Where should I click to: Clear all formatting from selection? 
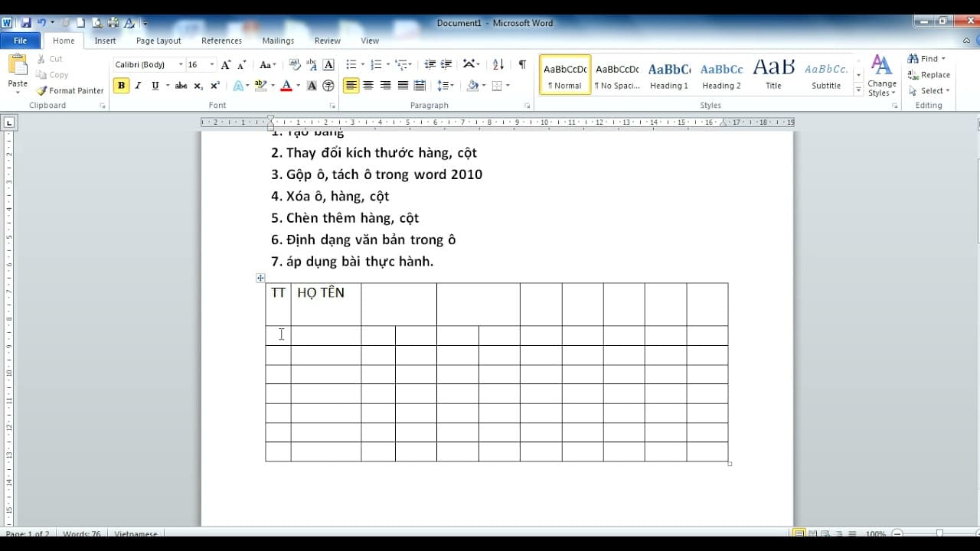[x=295, y=65]
